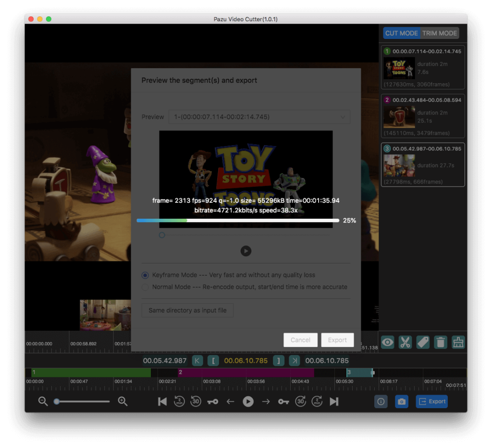Click blue Export button in bottom bar
Viewport: 492px width, 448px height.
432,401
